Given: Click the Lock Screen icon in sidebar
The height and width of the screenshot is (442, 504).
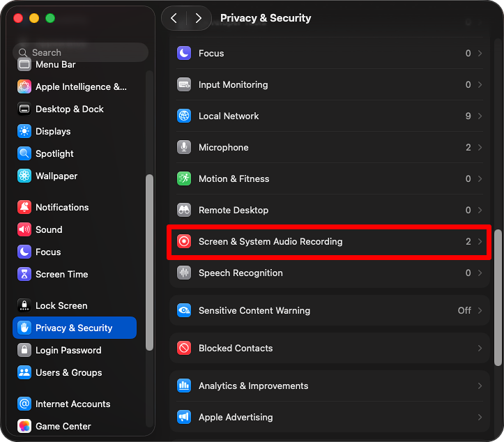Looking at the screenshot, I should point(24,305).
